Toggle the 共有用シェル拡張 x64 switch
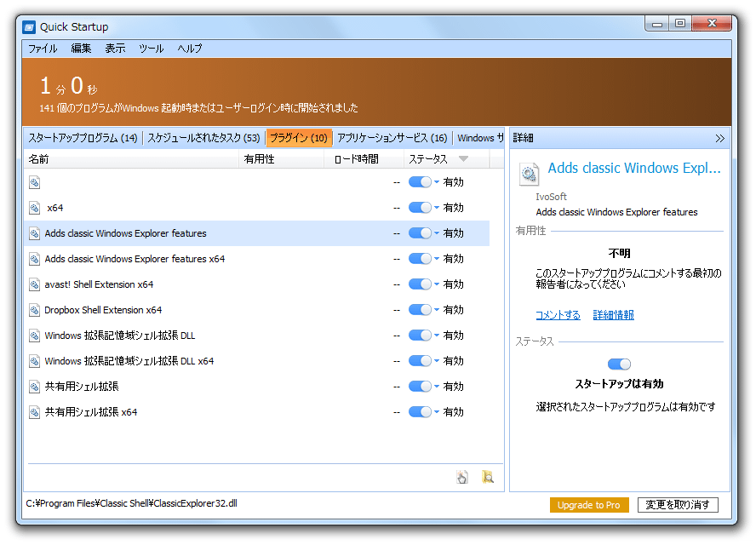Screen dimensions: 756x545 point(420,412)
